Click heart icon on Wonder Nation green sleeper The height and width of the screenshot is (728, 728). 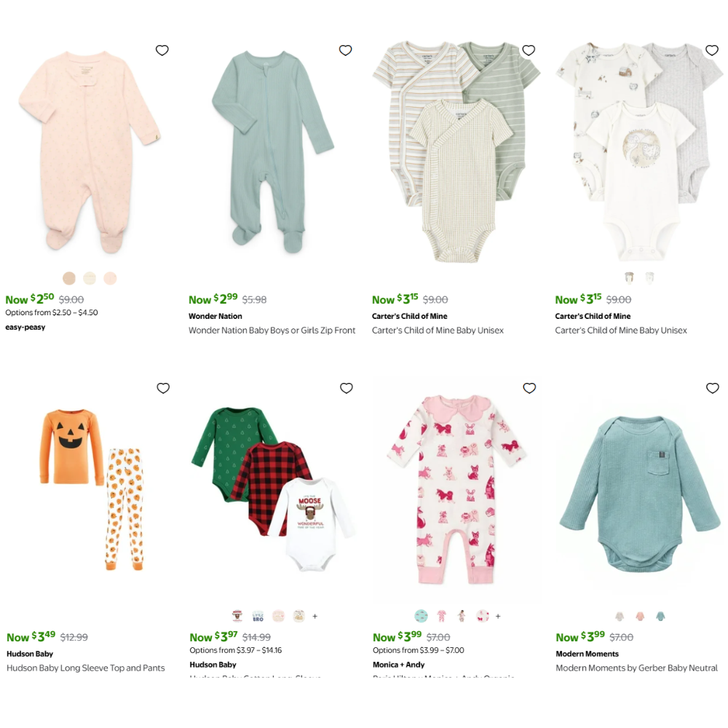[345, 50]
